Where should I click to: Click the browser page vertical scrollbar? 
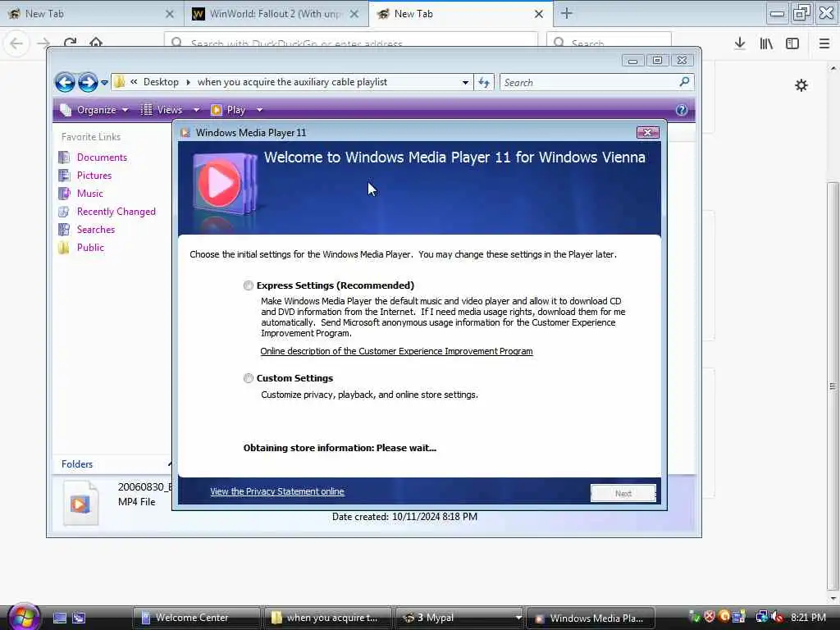click(x=833, y=386)
